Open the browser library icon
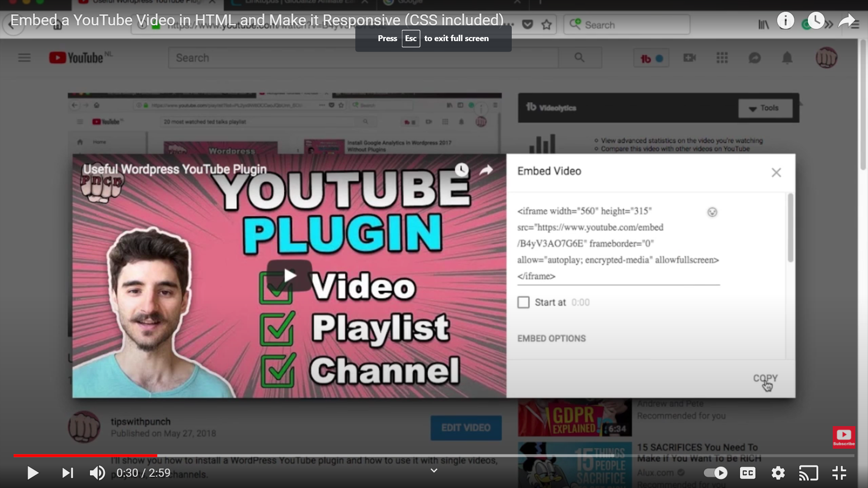Viewport: 868px width, 488px height. pyautogui.click(x=764, y=25)
